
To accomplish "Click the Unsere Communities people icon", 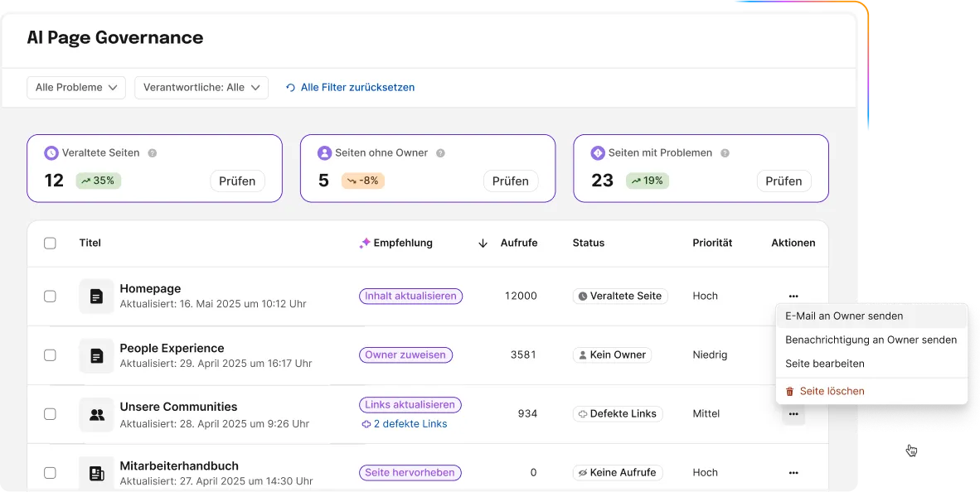I will 96,414.
